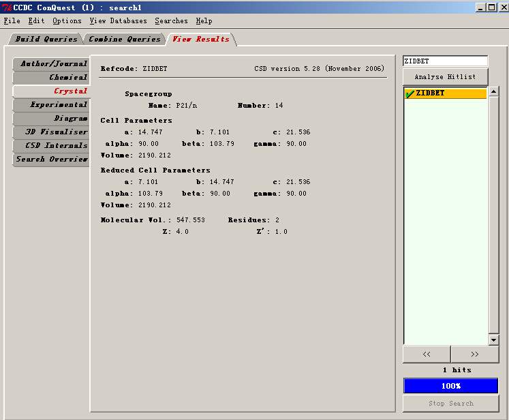Click the ConQuest app icon in title bar

pos(7,7)
